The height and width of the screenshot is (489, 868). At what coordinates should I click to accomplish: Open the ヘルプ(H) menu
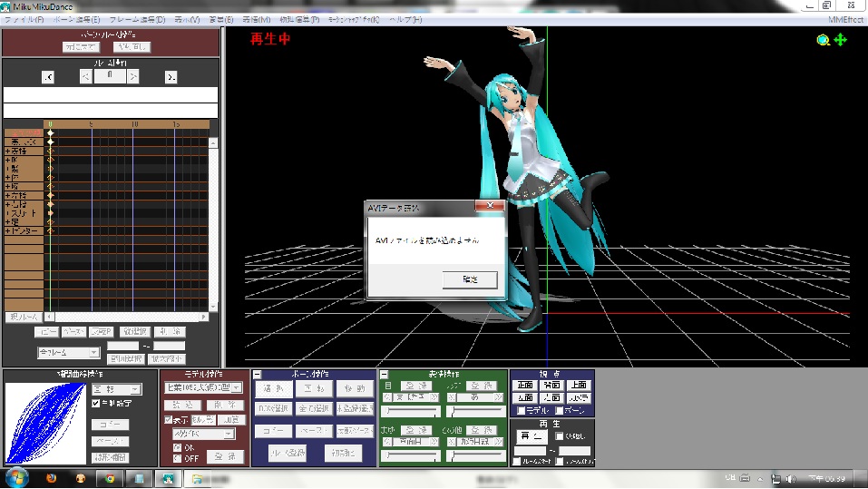(x=405, y=19)
